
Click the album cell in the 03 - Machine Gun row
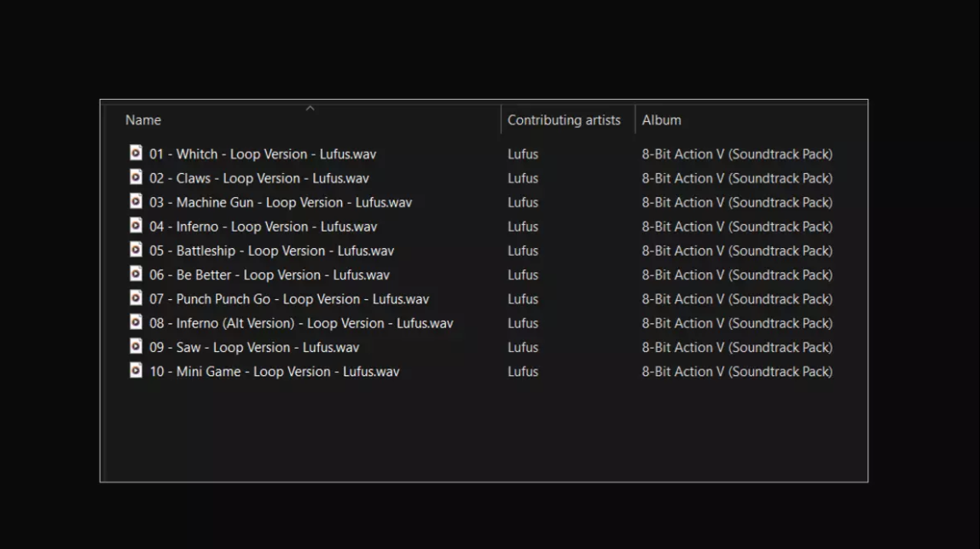pos(737,202)
